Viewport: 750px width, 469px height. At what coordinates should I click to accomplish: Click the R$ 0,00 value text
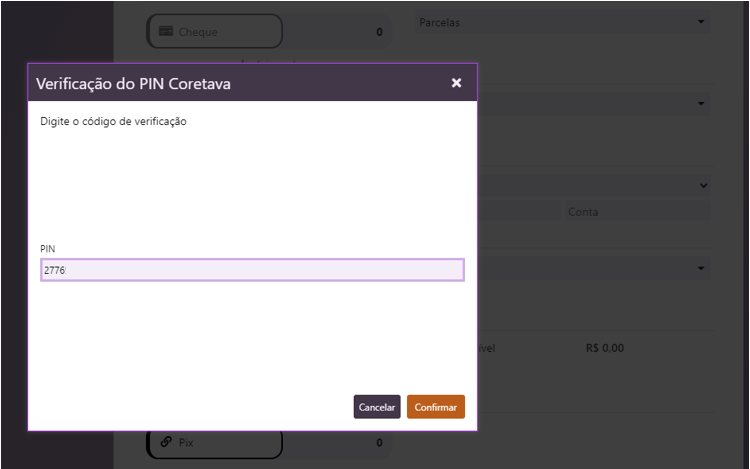(x=605, y=348)
